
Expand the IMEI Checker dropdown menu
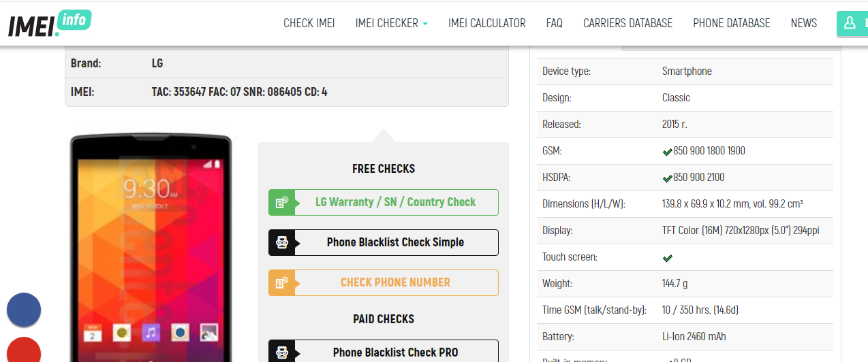coord(391,23)
